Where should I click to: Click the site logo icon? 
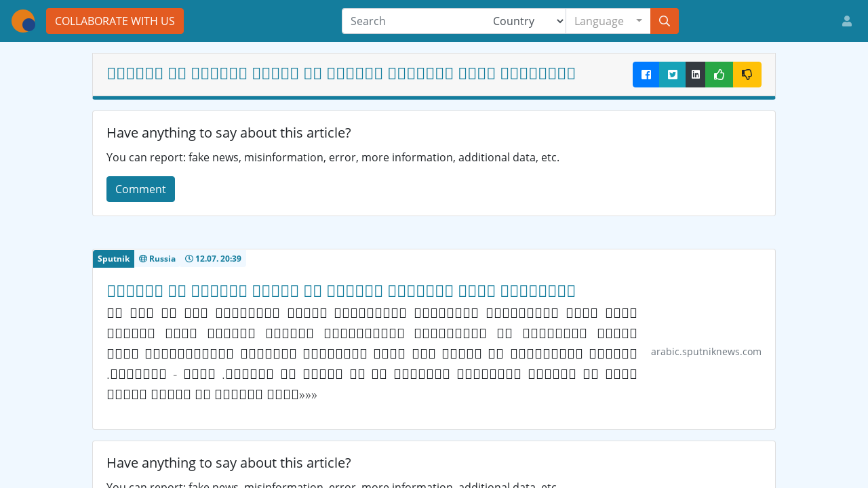tap(23, 21)
